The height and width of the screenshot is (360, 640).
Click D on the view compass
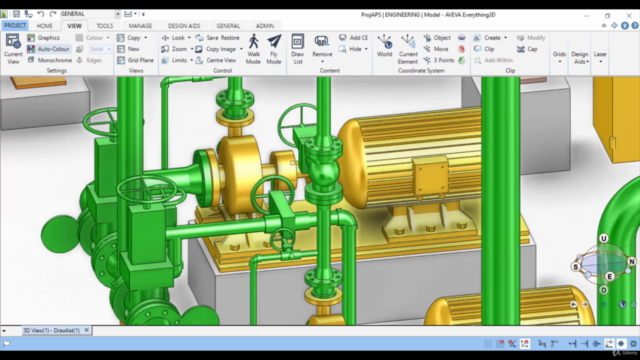point(604,290)
